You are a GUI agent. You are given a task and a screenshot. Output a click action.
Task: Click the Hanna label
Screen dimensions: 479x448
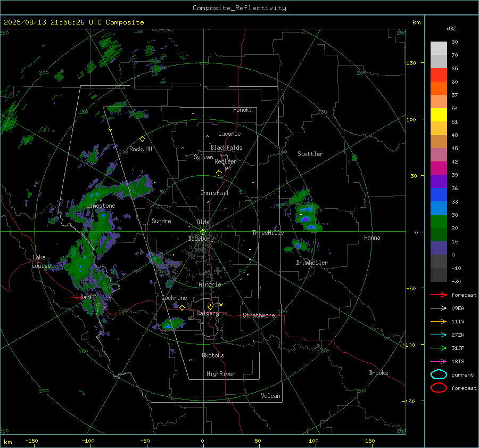click(x=372, y=238)
